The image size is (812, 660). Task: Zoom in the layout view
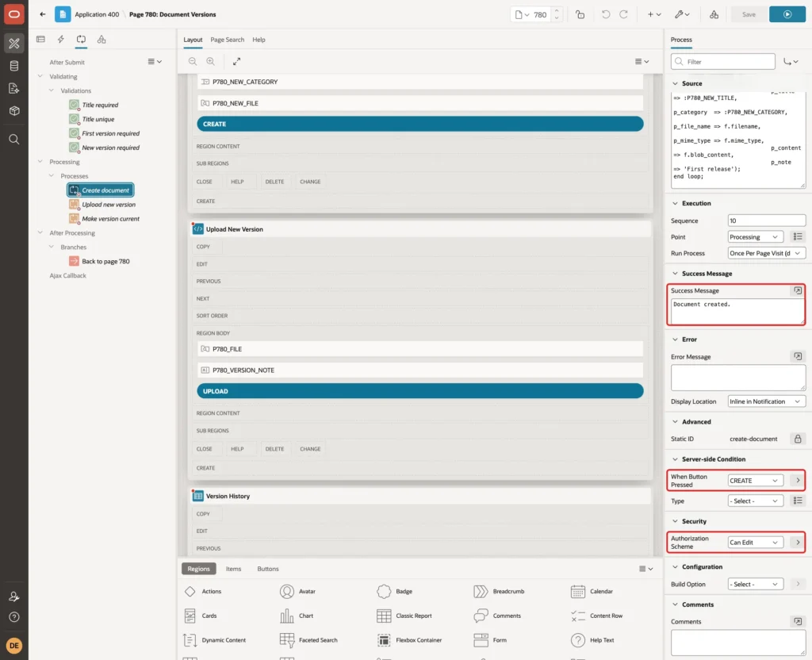coord(210,61)
